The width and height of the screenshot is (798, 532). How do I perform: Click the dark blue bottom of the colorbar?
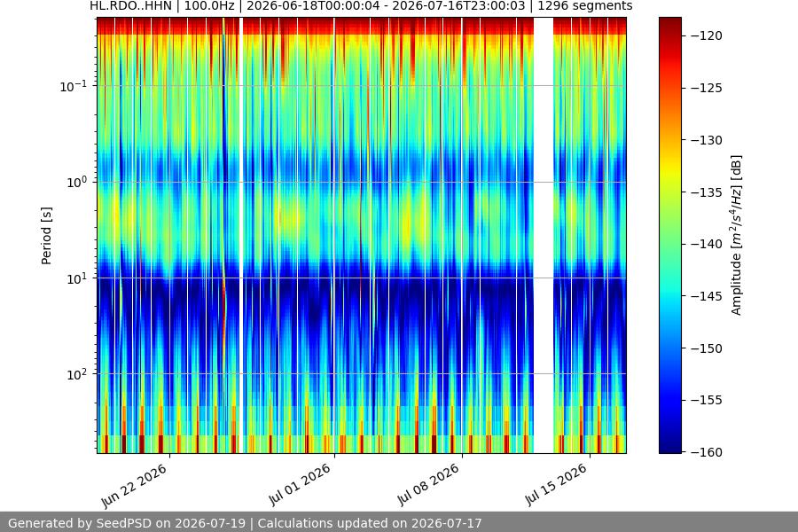[669, 445]
